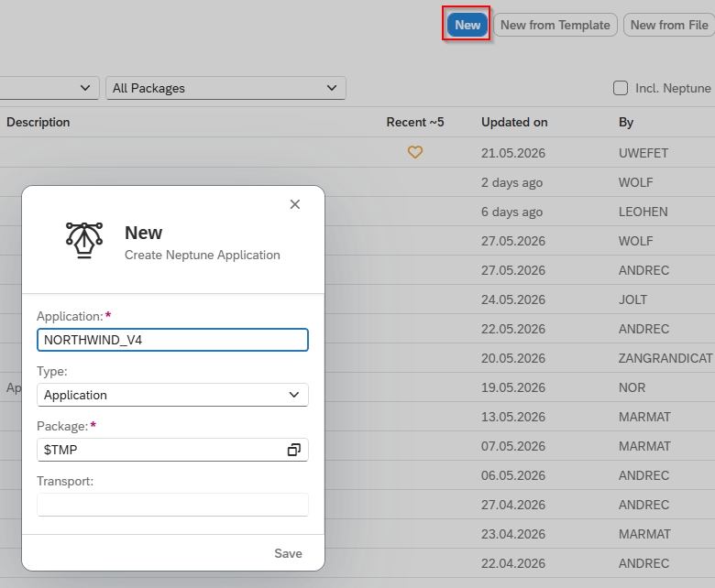
Task: Select the 13.05.2026 date cell
Action: click(x=513, y=417)
